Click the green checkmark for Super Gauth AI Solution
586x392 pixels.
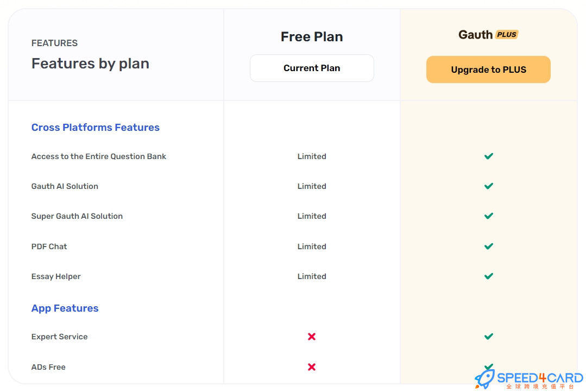[488, 216]
